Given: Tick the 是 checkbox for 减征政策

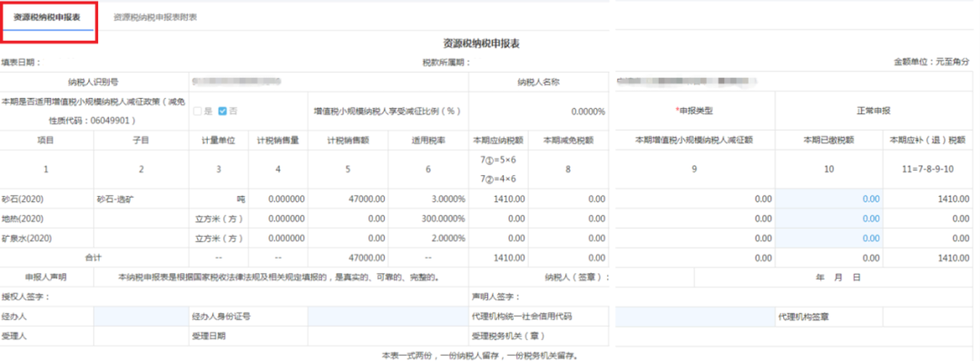Looking at the screenshot, I should [x=198, y=112].
